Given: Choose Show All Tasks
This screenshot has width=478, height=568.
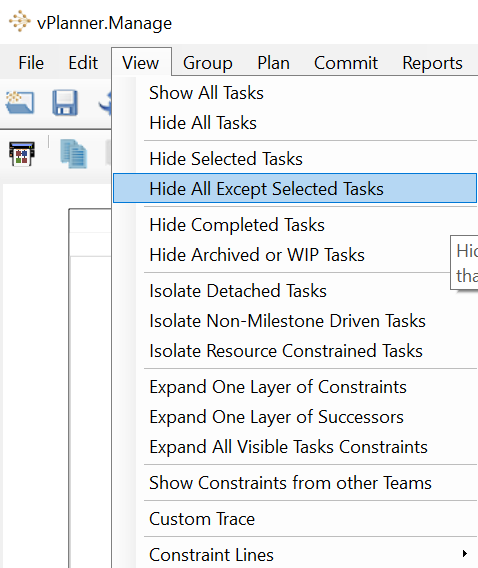Looking at the screenshot, I should (x=295, y=93).
